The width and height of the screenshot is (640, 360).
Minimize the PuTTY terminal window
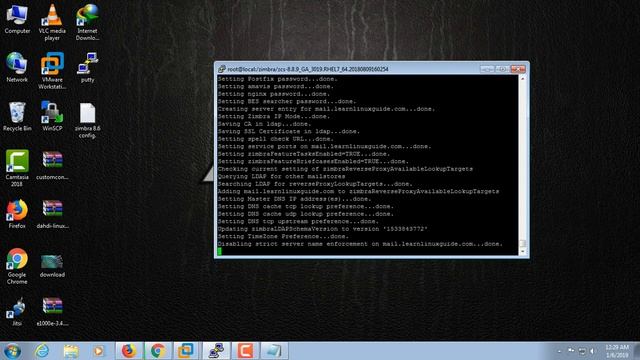pos(487,69)
